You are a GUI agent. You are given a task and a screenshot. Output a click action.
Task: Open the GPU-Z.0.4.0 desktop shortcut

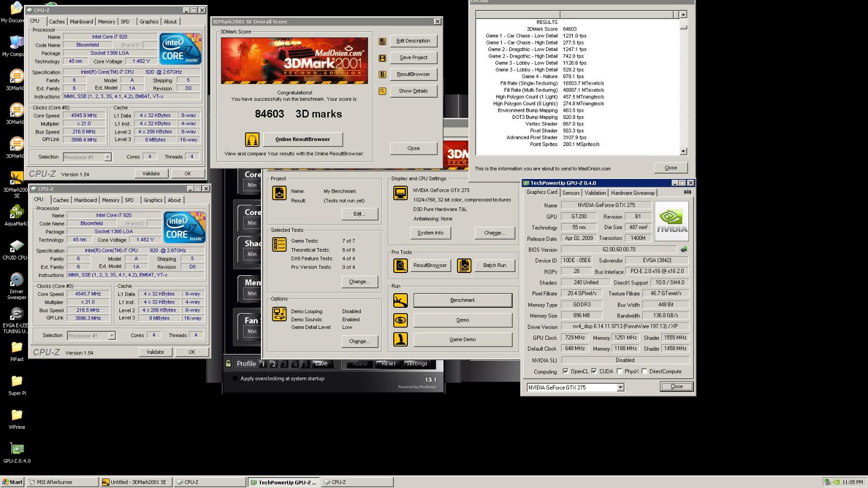click(17, 453)
